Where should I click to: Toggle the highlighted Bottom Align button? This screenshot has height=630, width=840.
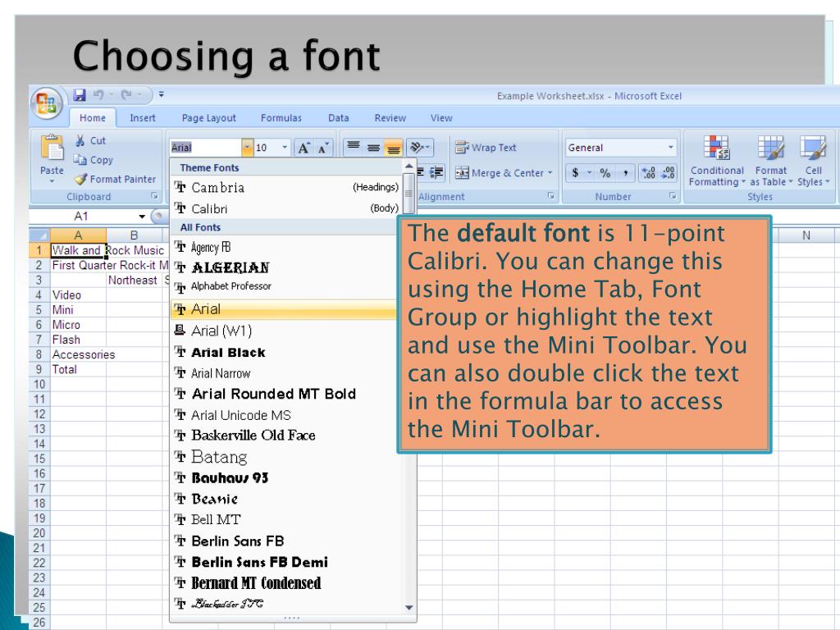coord(394,147)
